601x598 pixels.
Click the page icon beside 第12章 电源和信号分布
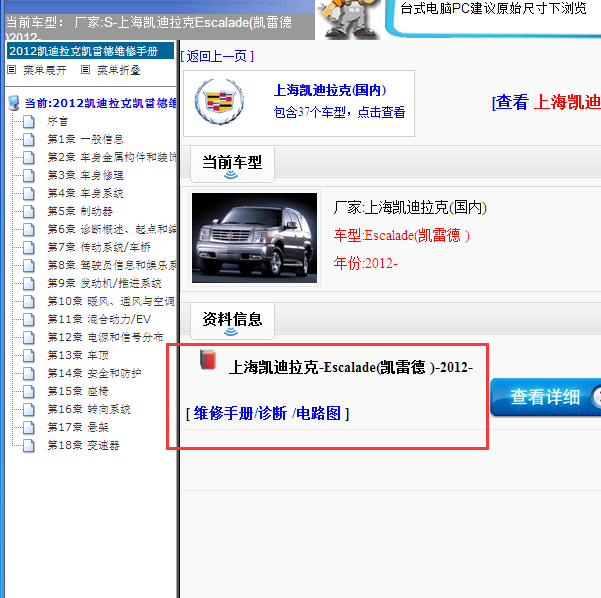(29, 338)
